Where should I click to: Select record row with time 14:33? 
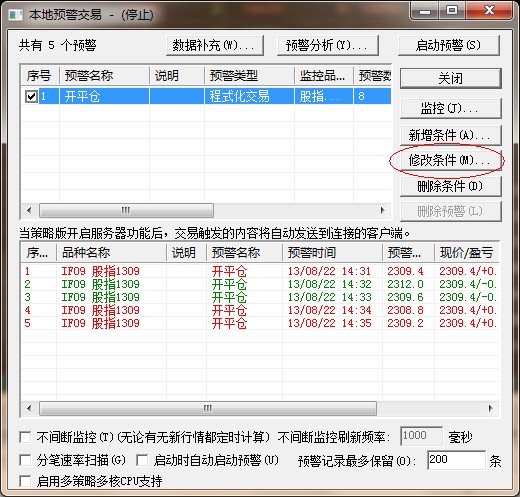(x=260, y=297)
